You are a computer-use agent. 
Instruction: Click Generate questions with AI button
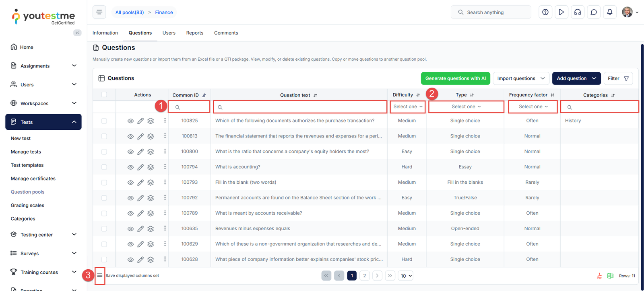pyautogui.click(x=455, y=78)
